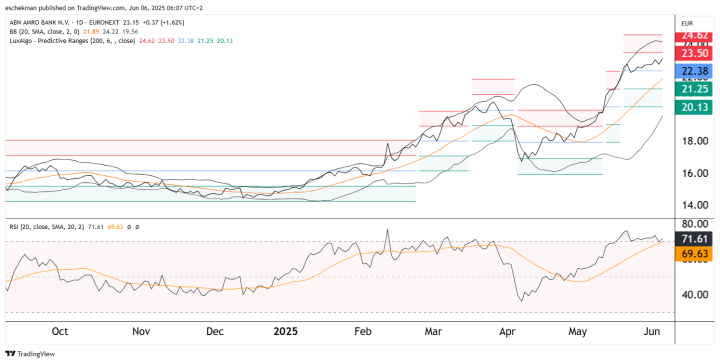Click the red 24.62 price-axis label

click(x=693, y=36)
